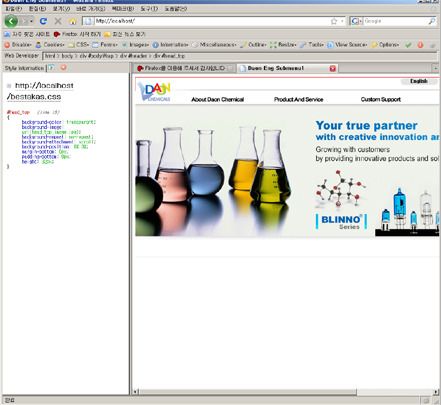
Task: Click the search magnifier icon
Action: pyautogui.click(x=432, y=21)
